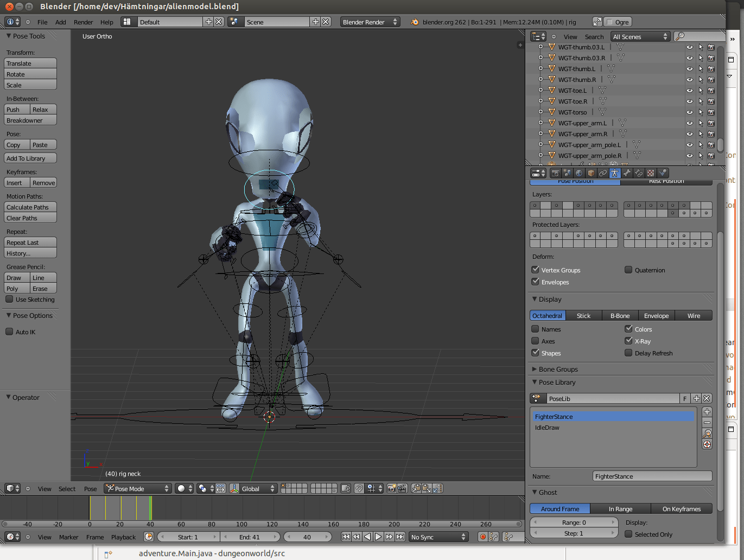
Task: Enable the Auto IK checkbox
Action: (x=10, y=332)
